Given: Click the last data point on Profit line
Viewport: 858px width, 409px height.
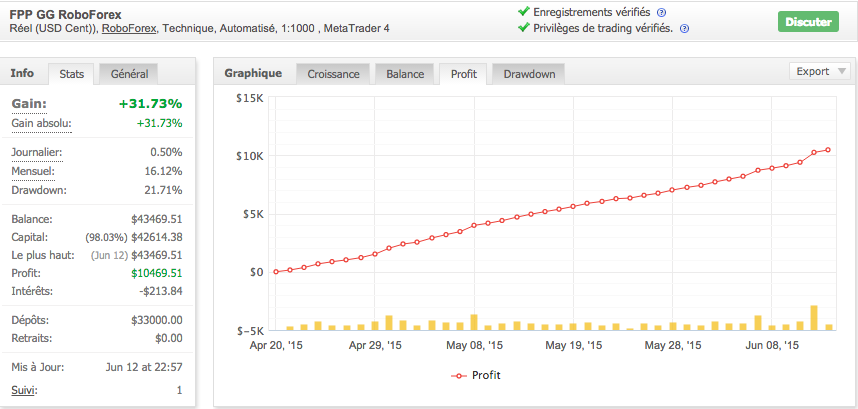Looking at the screenshot, I should pyautogui.click(x=829, y=150).
